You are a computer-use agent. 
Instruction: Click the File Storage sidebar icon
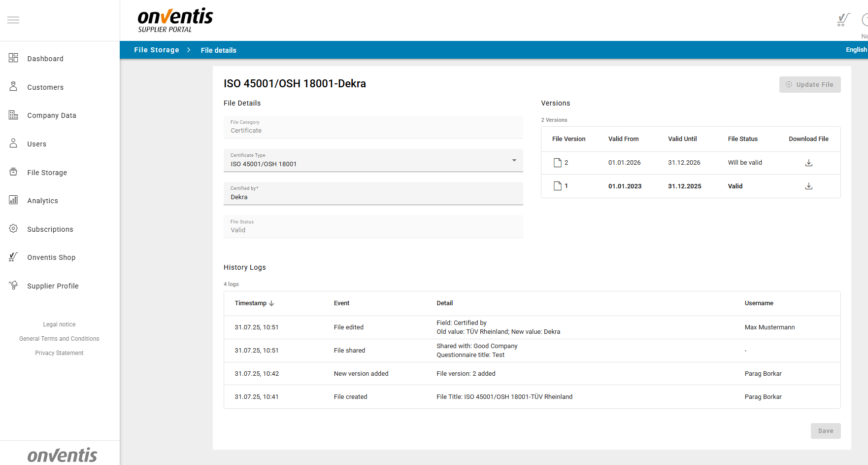[x=13, y=172]
